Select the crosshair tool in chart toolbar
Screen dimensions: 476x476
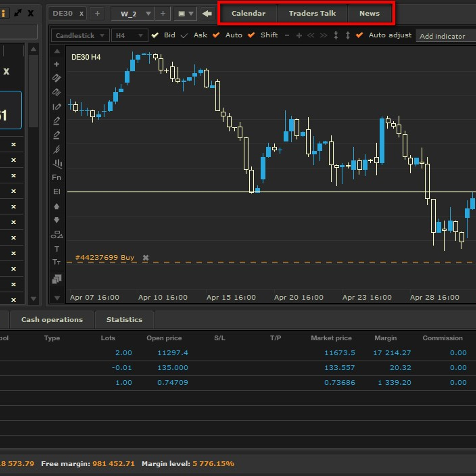pos(57,64)
